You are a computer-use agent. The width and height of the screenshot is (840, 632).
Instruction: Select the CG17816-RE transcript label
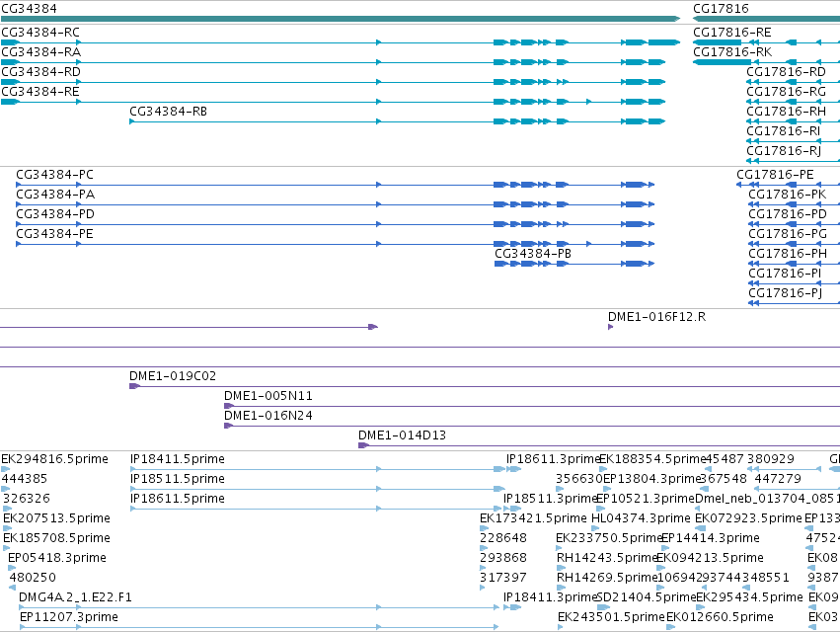pos(731,33)
